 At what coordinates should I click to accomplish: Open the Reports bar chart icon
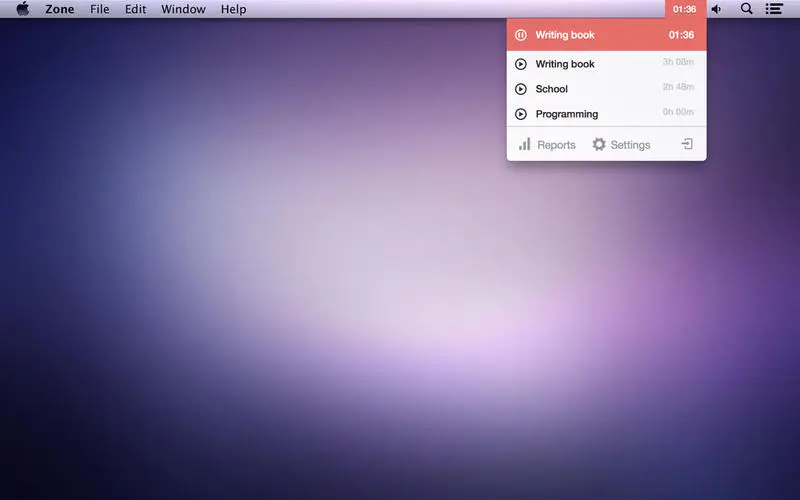524,144
